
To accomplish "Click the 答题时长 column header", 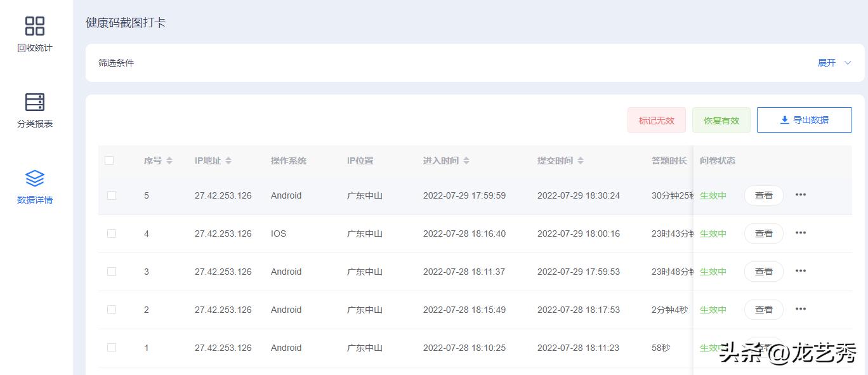I will point(669,161).
